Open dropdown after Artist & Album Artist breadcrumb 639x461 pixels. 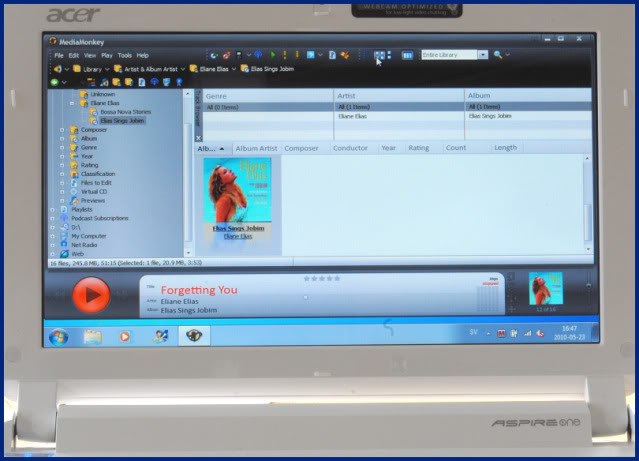click(x=183, y=69)
